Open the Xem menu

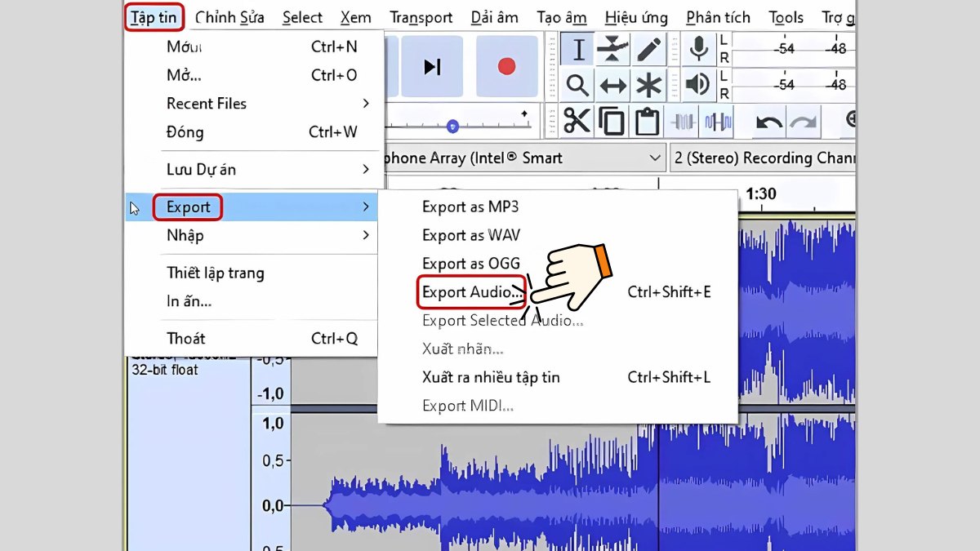pos(356,17)
